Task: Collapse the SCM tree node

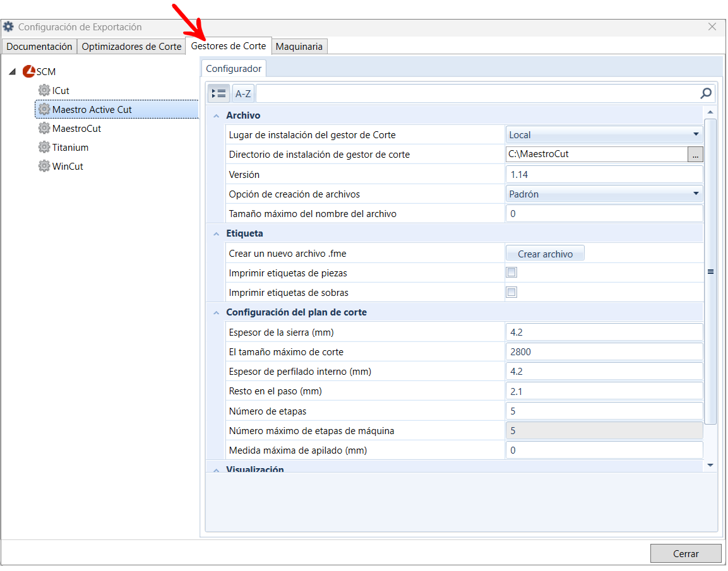Action: (x=13, y=72)
